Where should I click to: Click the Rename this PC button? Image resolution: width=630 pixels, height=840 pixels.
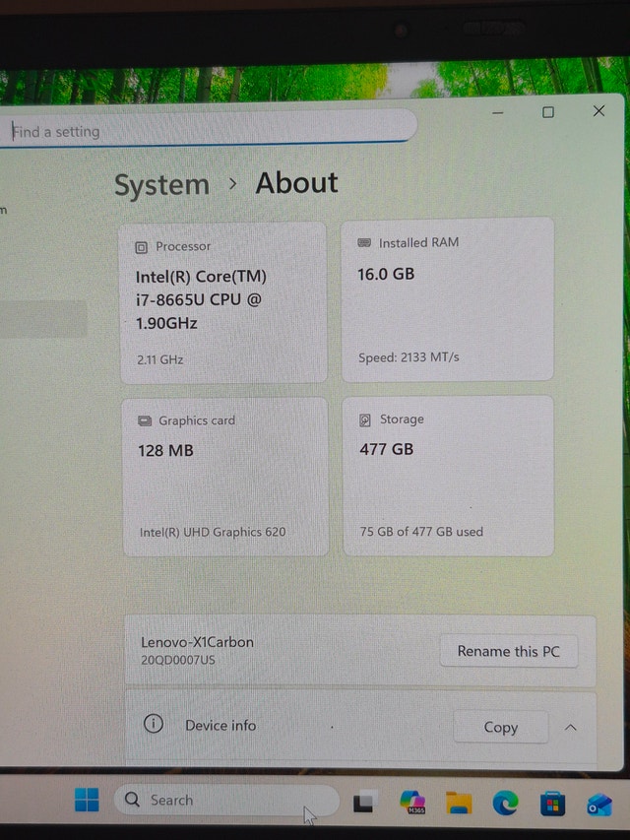coord(509,651)
